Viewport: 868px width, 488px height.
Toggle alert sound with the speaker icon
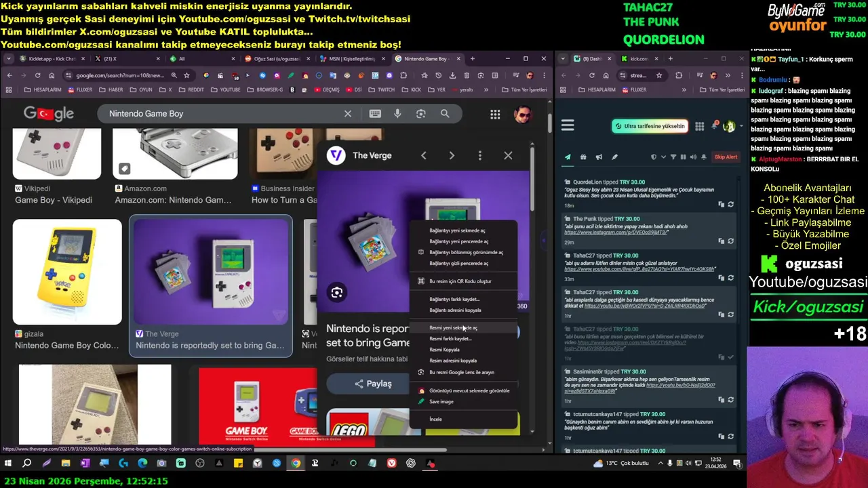tap(693, 157)
